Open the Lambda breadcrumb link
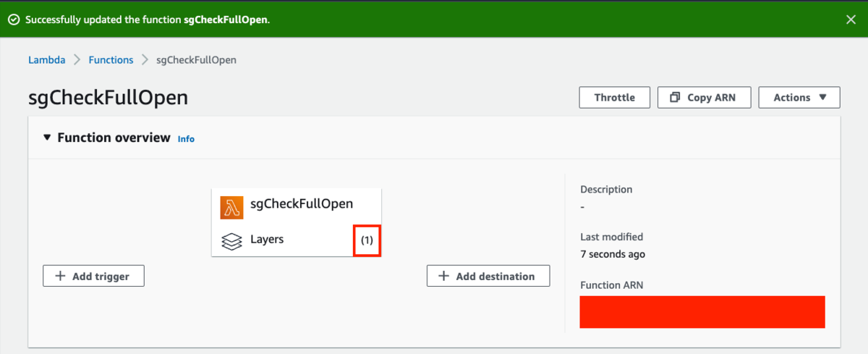This screenshot has width=868, height=354. [46, 60]
